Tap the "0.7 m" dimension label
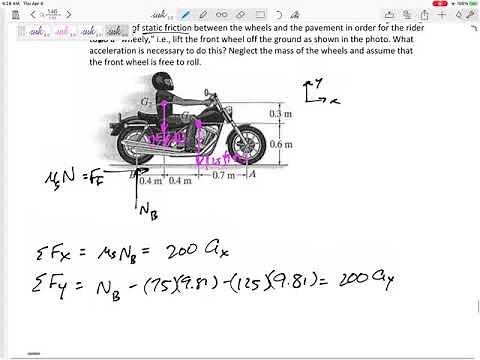This screenshot has width=480, height=360. [x=224, y=175]
